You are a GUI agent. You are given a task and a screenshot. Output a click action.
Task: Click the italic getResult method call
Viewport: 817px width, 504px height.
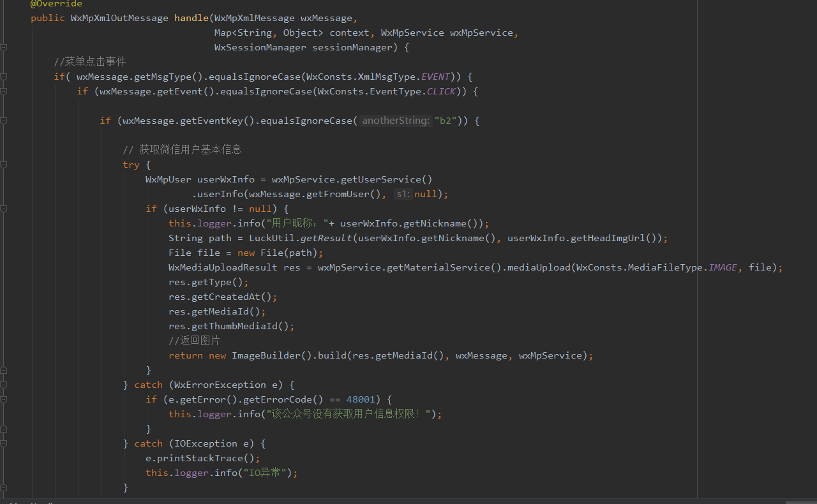point(326,238)
